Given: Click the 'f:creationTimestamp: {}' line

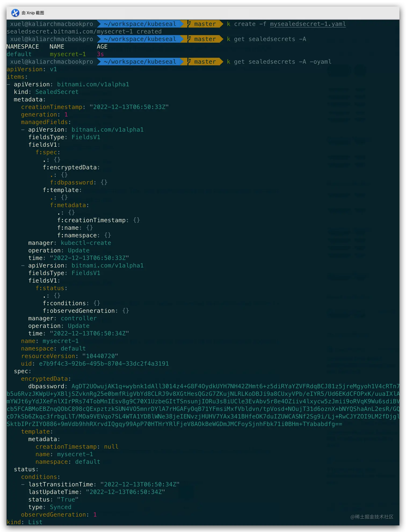Looking at the screenshot, I should [x=98, y=220].
